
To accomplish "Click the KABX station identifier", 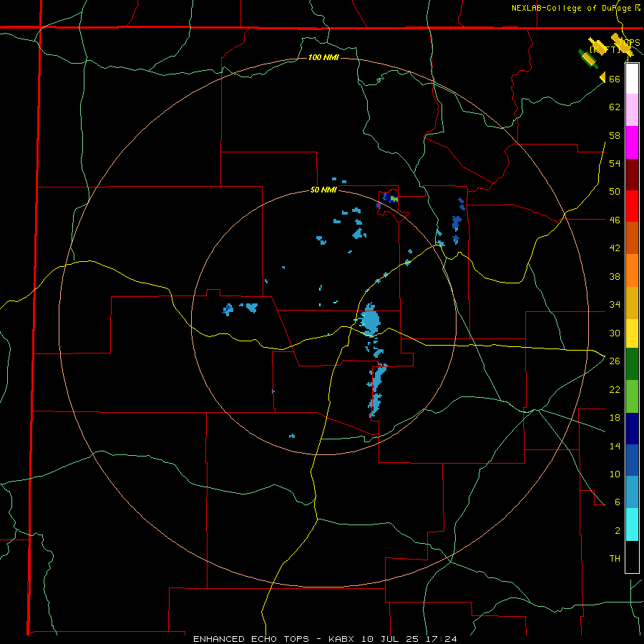I will pos(343,639).
